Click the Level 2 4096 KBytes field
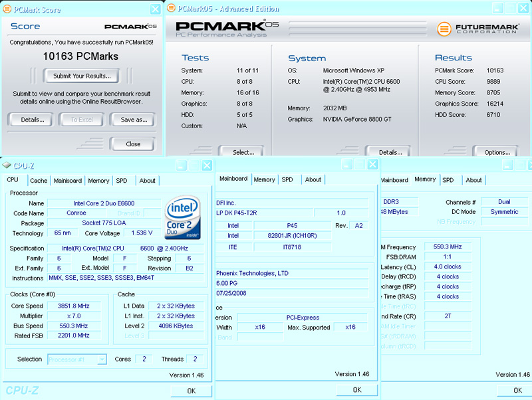 click(x=176, y=326)
